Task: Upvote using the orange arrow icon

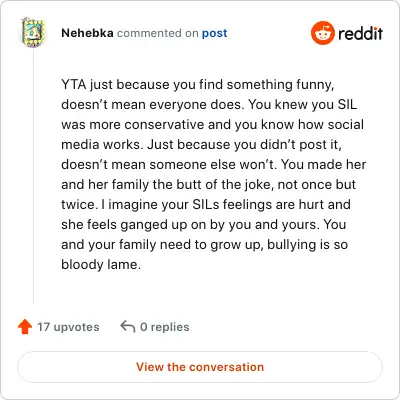Action: tap(25, 327)
